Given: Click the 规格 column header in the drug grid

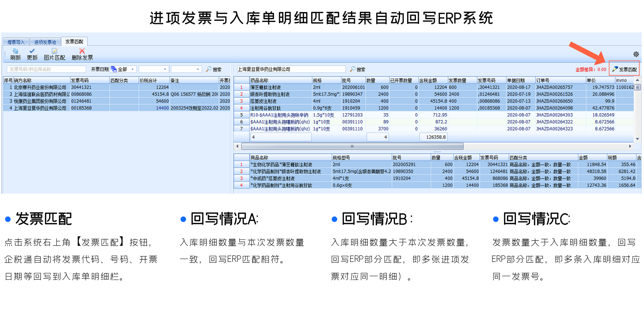Looking at the screenshot, I should pyautogui.click(x=327, y=80).
